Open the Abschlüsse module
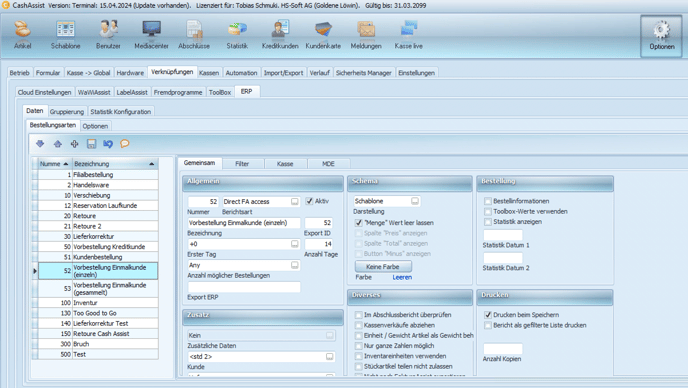The image size is (688, 388). click(x=194, y=35)
